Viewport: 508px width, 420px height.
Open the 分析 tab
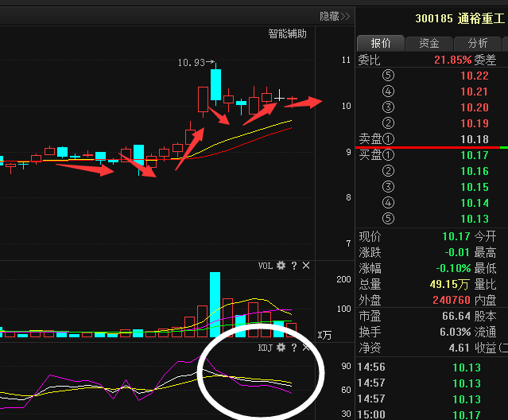coord(478,43)
